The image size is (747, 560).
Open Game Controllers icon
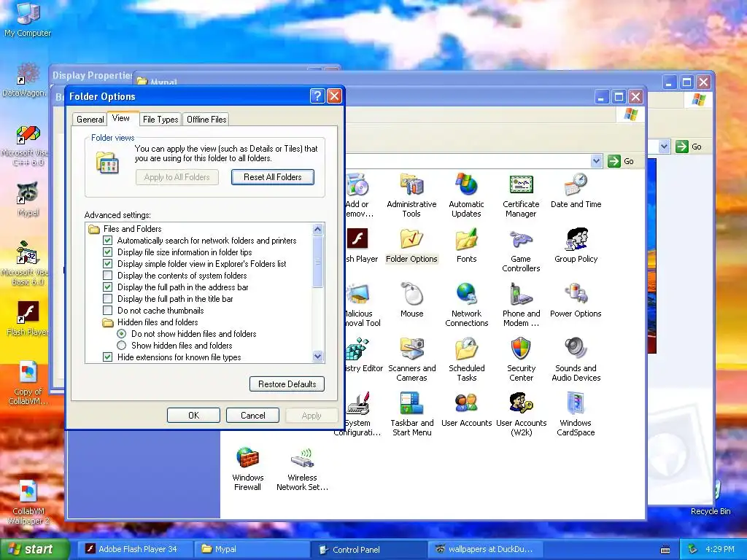click(521, 250)
